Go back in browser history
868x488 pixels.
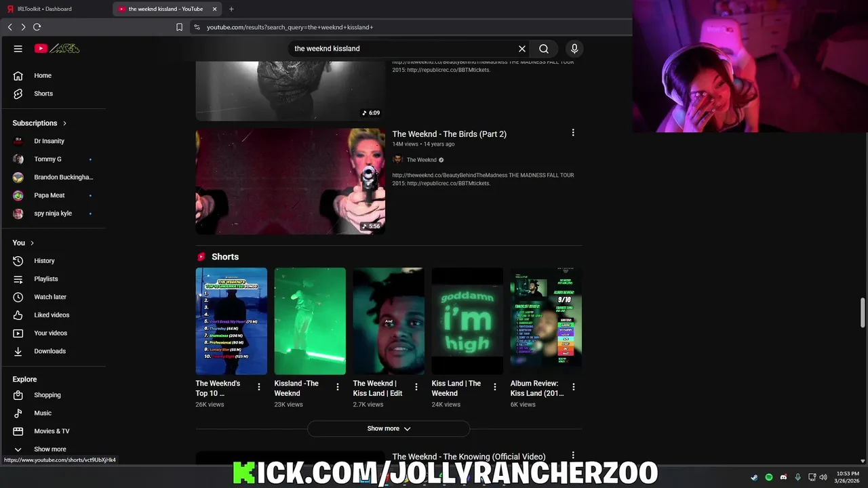pos(10,27)
